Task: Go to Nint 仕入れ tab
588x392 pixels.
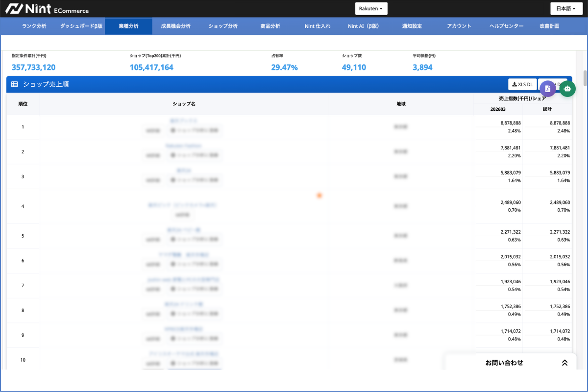Action: coord(318,26)
